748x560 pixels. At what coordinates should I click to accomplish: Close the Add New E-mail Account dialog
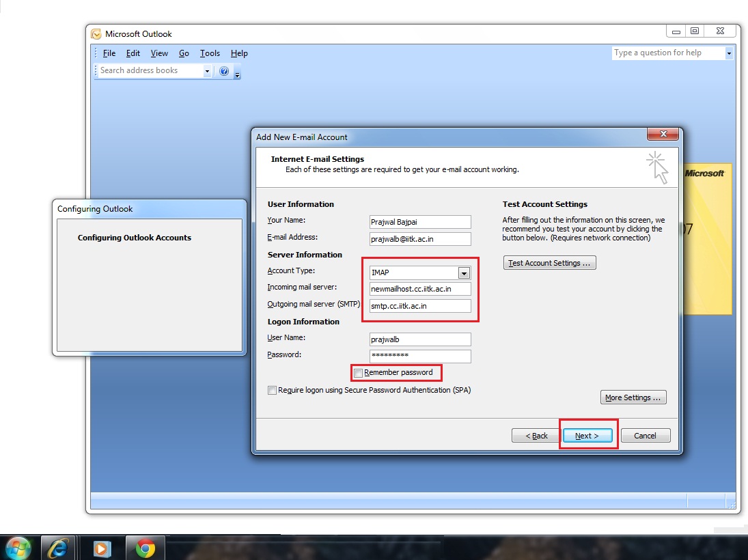tap(663, 134)
